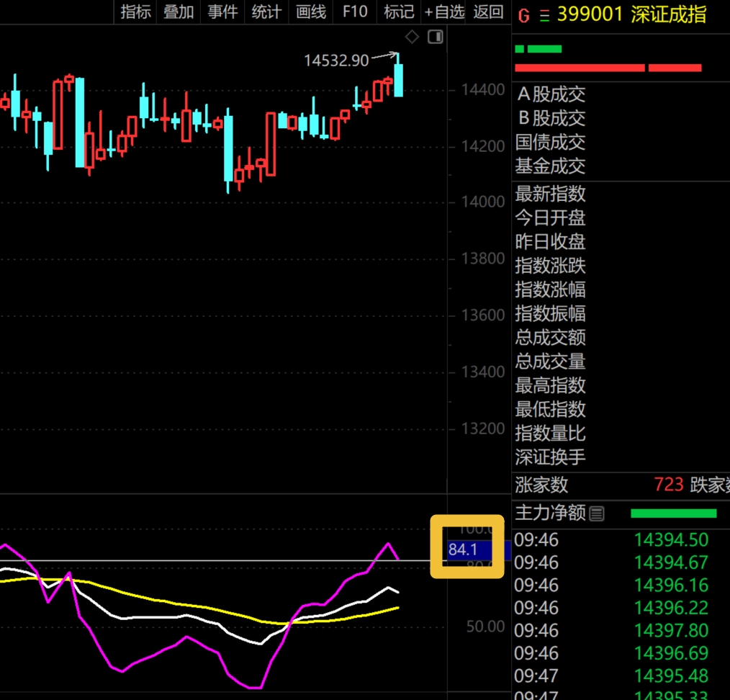The image size is (730, 700).
Task: Open the 指标 indicator menu
Action: coord(135,12)
